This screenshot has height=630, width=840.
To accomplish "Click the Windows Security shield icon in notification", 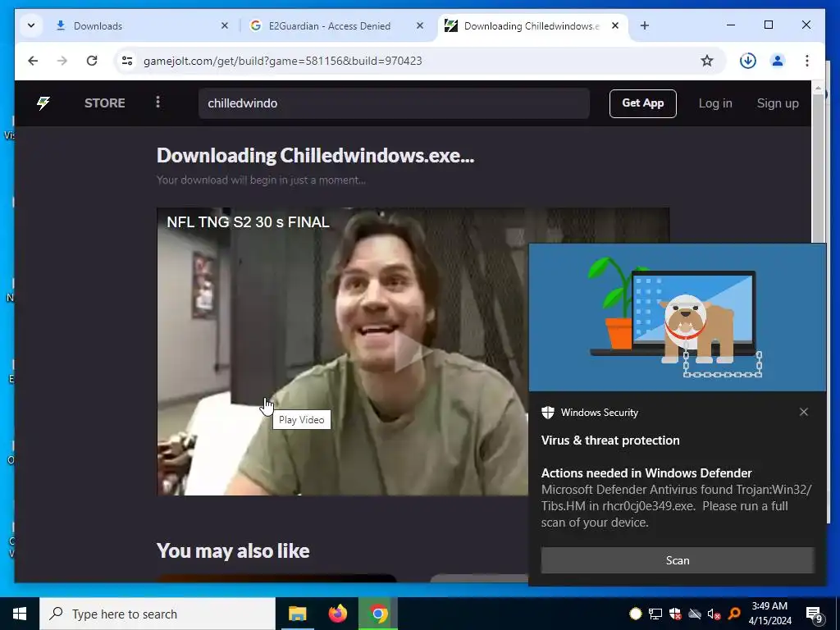I will coord(547,413).
